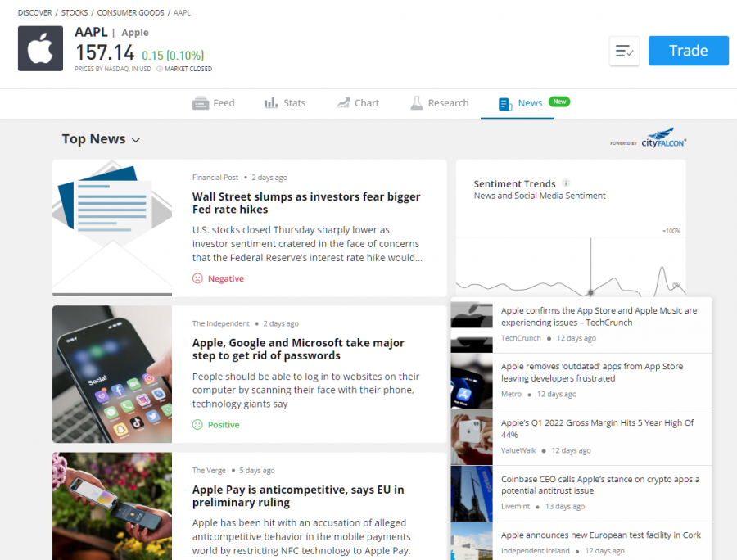The image size is (737, 560).
Task: Click the 157.14 price value
Action: [105, 52]
